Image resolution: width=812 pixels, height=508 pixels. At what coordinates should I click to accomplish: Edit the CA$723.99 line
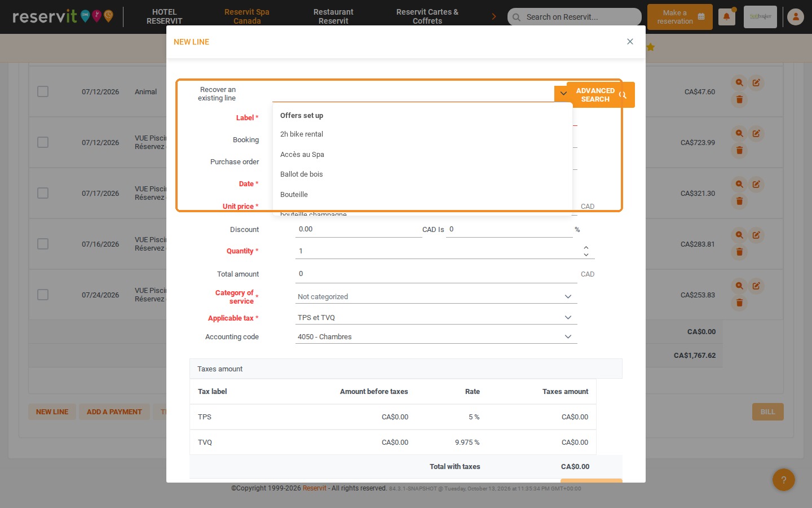tap(756, 134)
